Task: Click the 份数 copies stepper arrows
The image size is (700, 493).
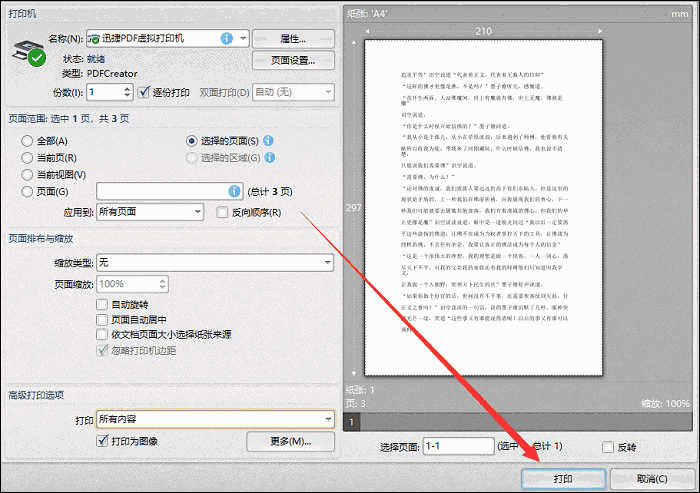Action: click(x=127, y=92)
